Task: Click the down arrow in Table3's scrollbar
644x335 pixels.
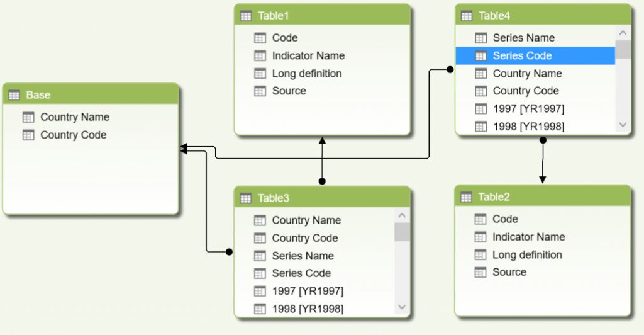Action: point(402,307)
